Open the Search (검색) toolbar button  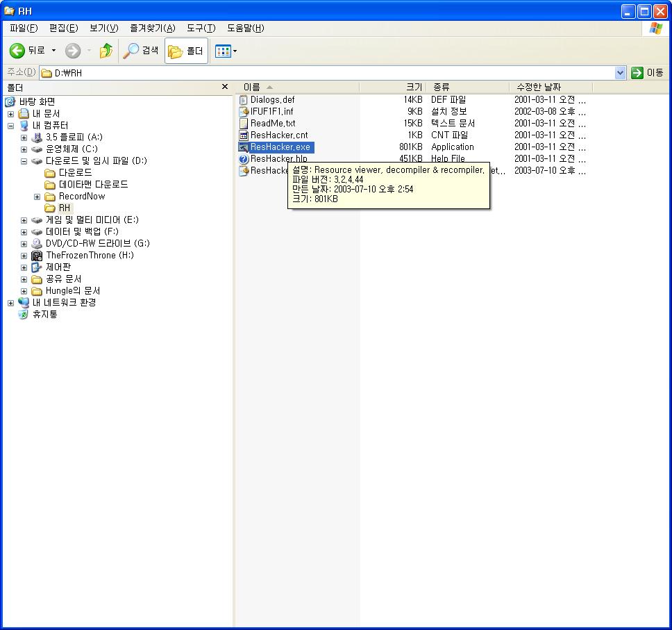(141, 51)
